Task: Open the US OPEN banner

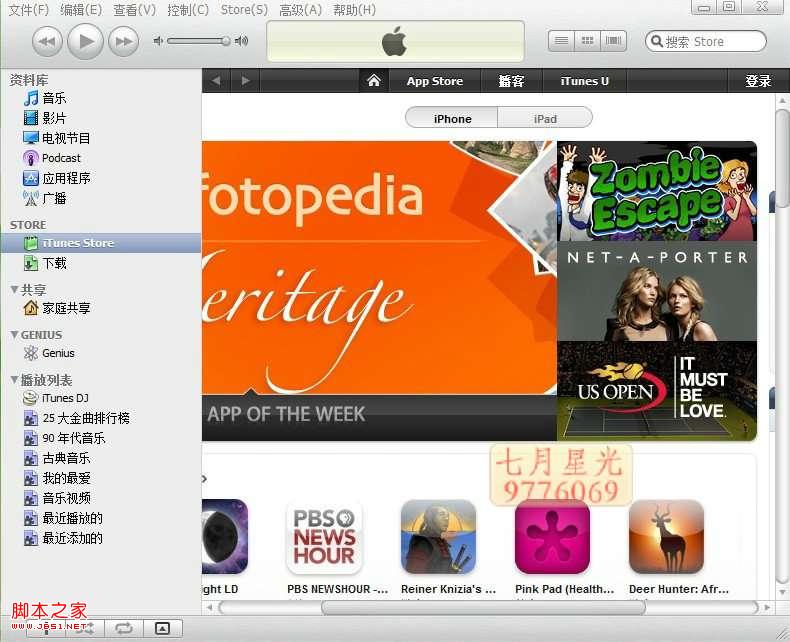Action: [656, 391]
